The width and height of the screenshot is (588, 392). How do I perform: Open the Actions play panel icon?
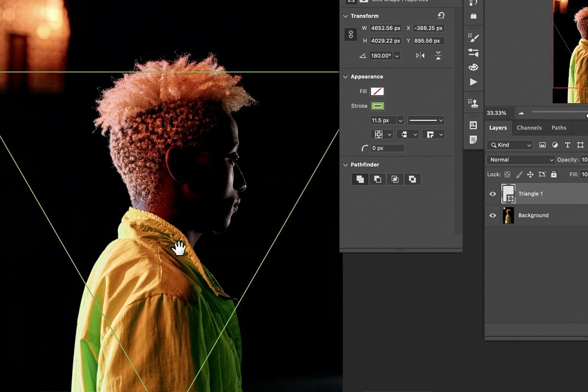point(473,82)
